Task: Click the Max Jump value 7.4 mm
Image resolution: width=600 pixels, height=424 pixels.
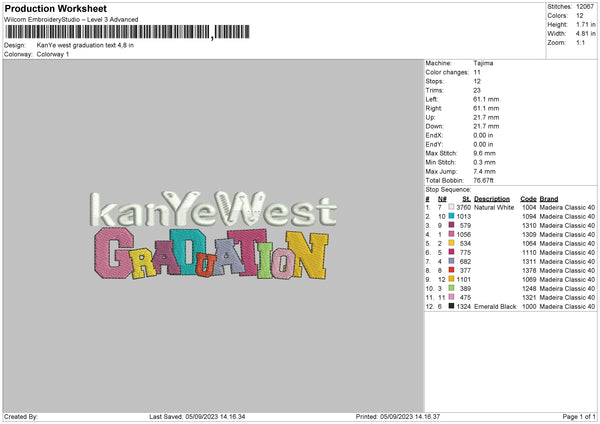Action: (484, 171)
